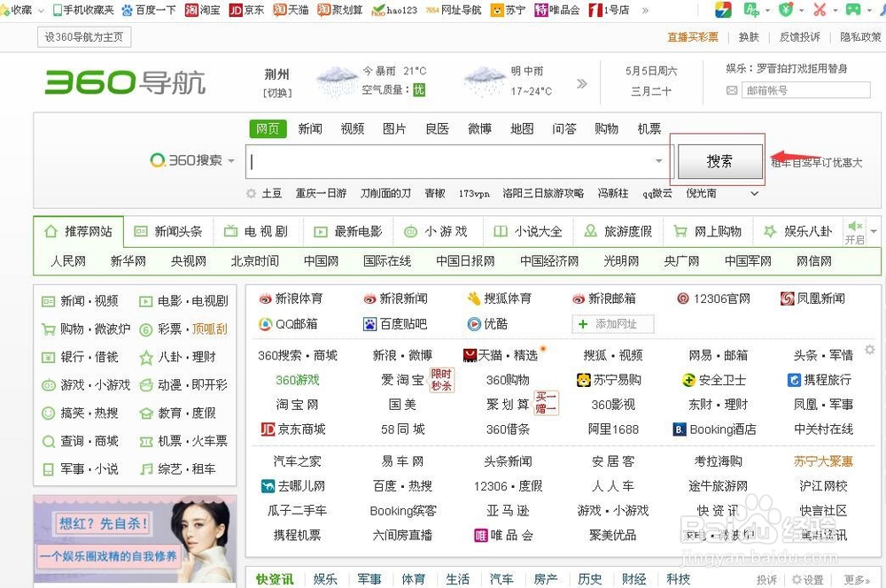Viewport: 886px width, 588px height.
Task: Open sidebar category 机票·火车票
Action: pyautogui.click(x=183, y=441)
